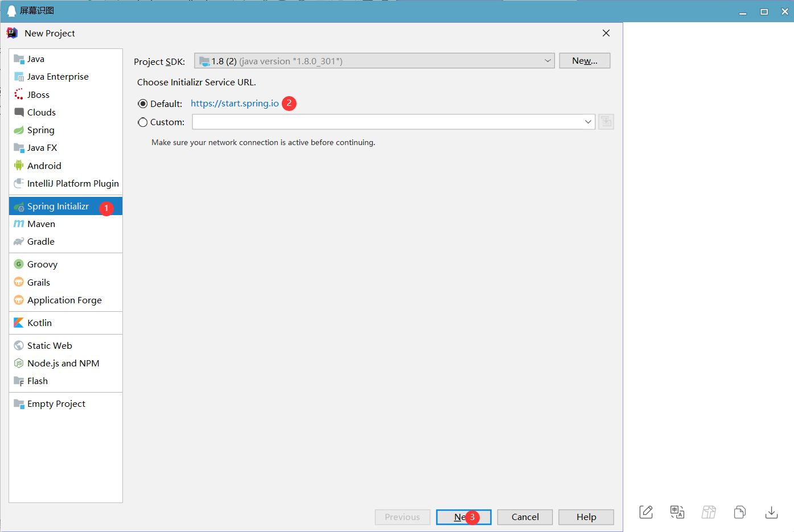The image size is (794, 532).
Task: Open Help for New Project
Action: 586,517
